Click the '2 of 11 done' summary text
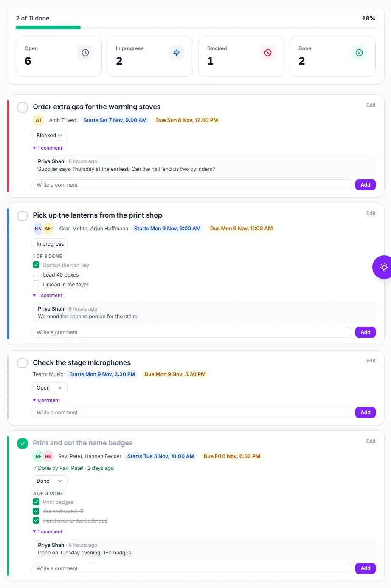Viewport: 391px width, 588px height. pyautogui.click(x=33, y=18)
